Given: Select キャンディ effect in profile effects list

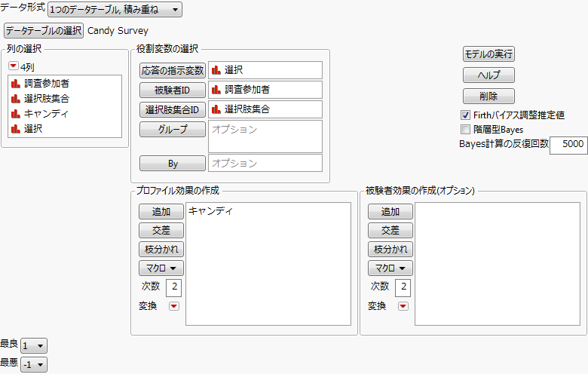Looking at the screenshot, I should click(210, 211).
